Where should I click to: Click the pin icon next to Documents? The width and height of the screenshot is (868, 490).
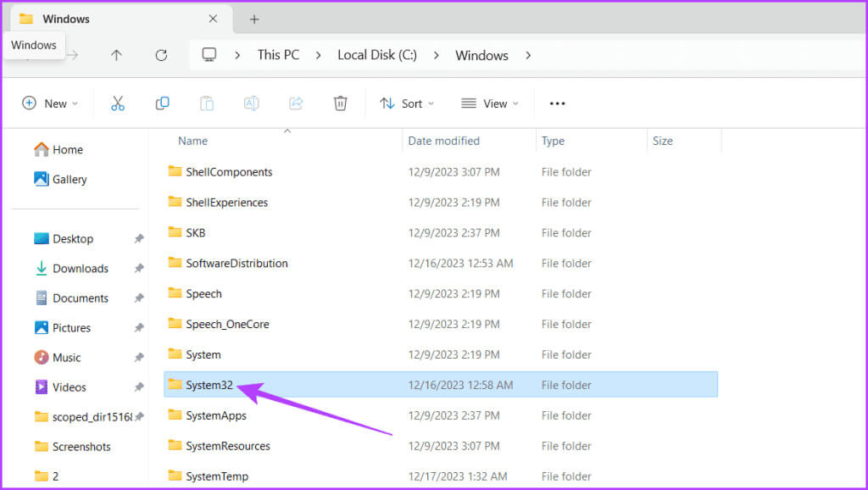tap(139, 298)
